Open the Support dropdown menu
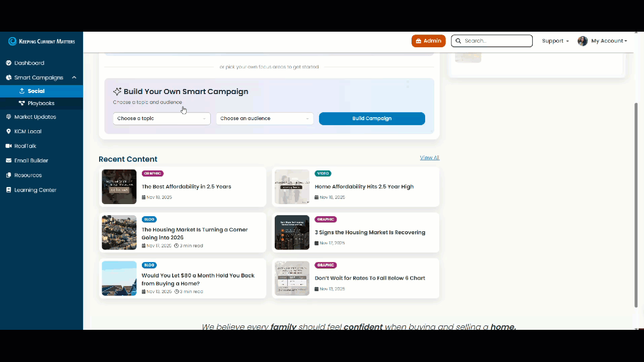The height and width of the screenshot is (362, 644). [x=555, y=41]
